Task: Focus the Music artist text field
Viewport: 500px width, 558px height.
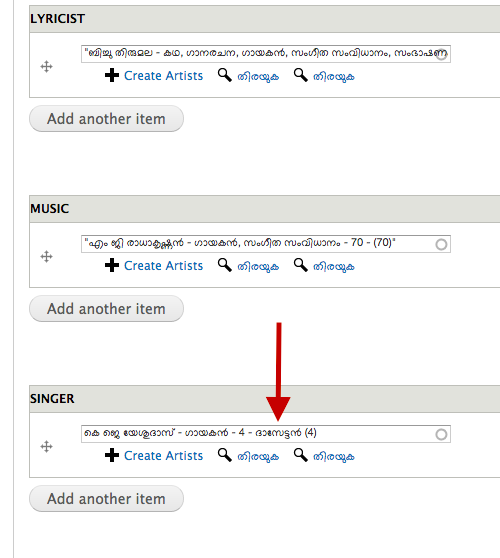Action: [x=266, y=244]
